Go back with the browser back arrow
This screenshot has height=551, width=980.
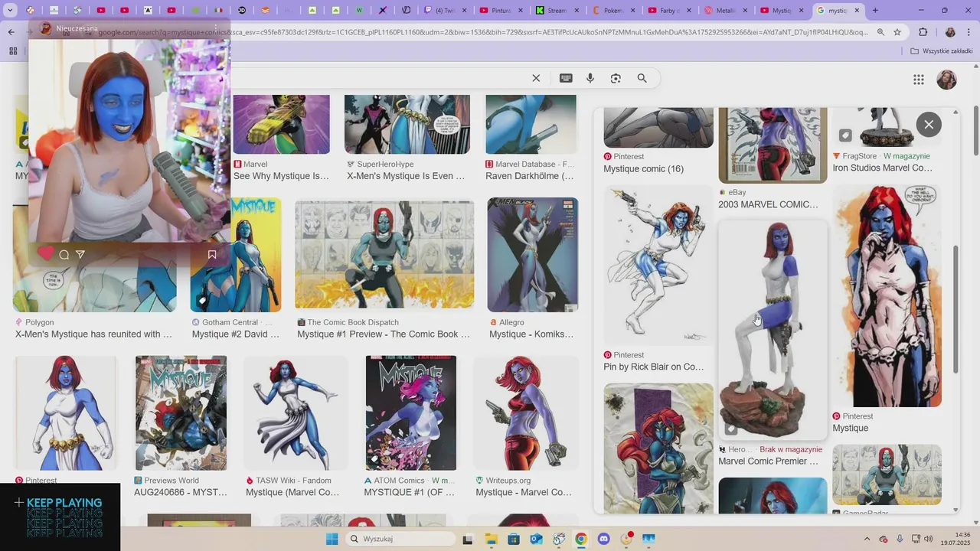pos(11,32)
